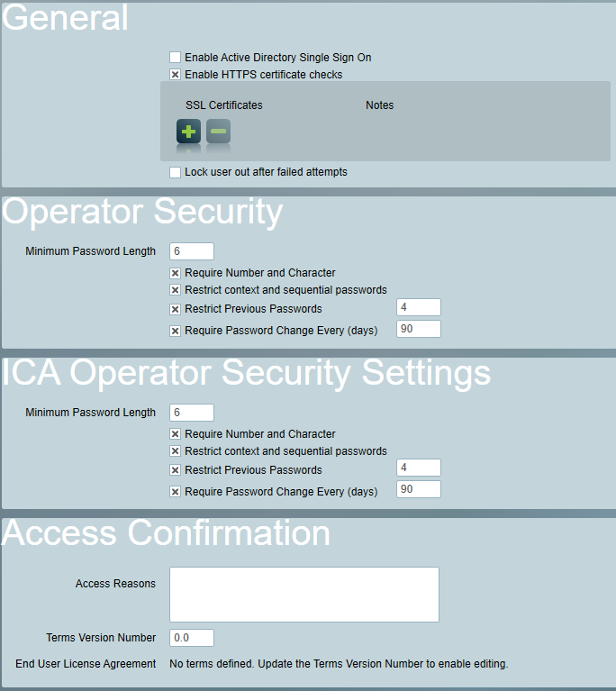Screen dimensions: 616x691
Task: Toggle ICA Operator Restrict context and sequential passwords
Action: coord(176,451)
